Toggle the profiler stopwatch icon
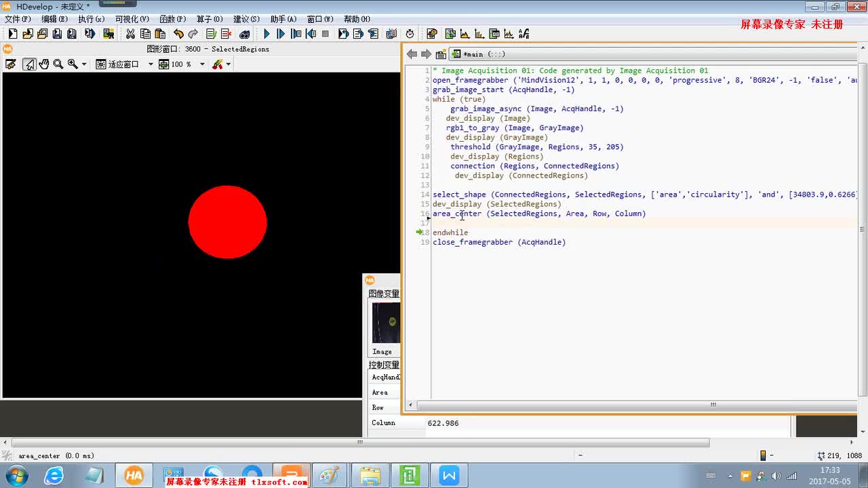Image resolution: width=868 pixels, height=488 pixels. tap(410, 34)
